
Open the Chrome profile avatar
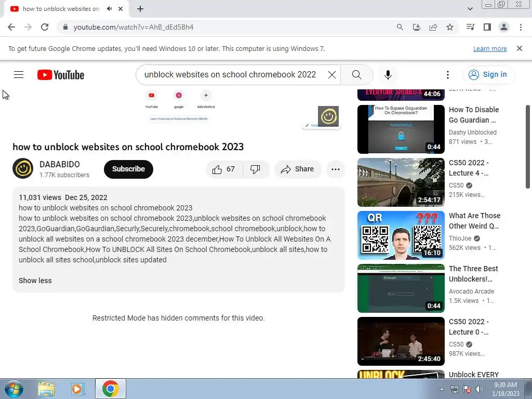[504, 27]
